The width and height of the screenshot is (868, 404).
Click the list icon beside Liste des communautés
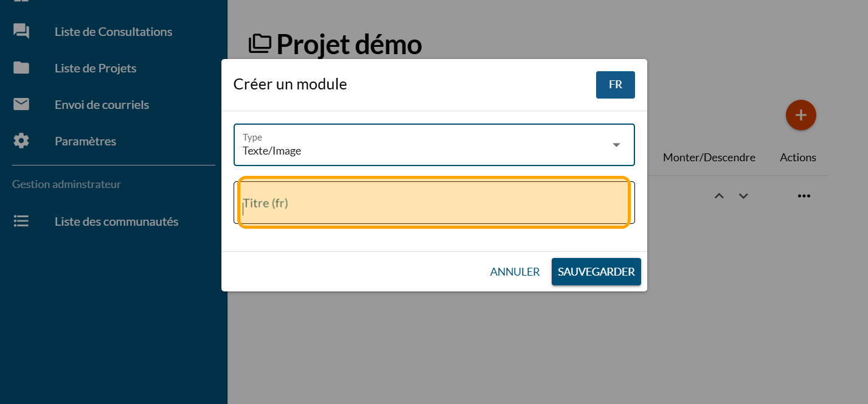tap(21, 221)
